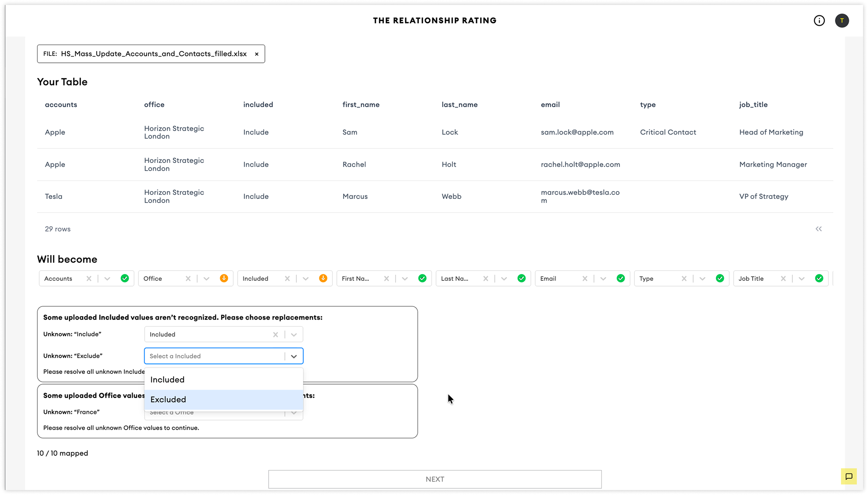The height and width of the screenshot is (495, 868).
Task: Click orange warning icon on Included mapping
Action: pos(323,278)
